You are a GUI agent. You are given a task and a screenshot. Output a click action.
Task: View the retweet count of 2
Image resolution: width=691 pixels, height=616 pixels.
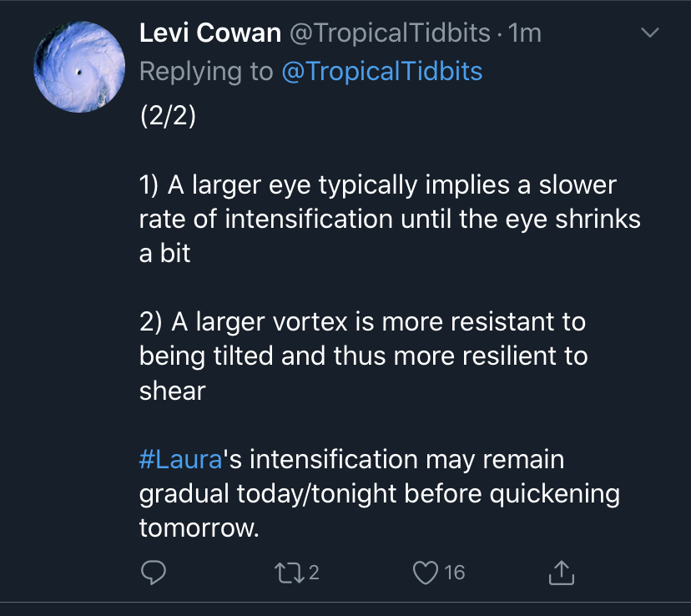314,573
